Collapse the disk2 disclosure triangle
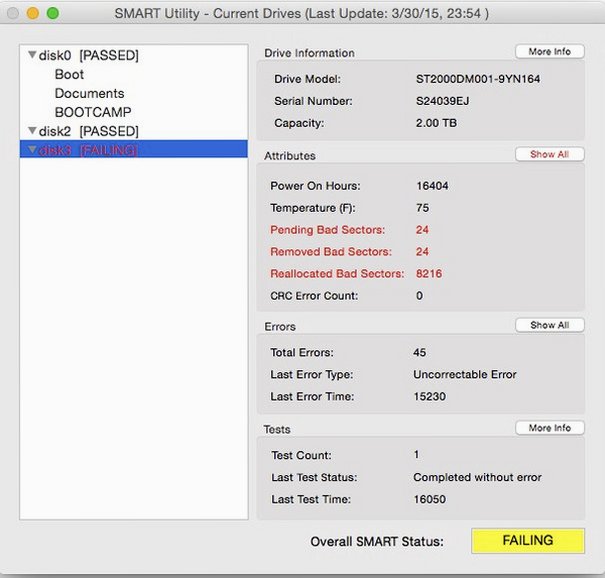This screenshot has height=578, width=605. (x=32, y=131)
